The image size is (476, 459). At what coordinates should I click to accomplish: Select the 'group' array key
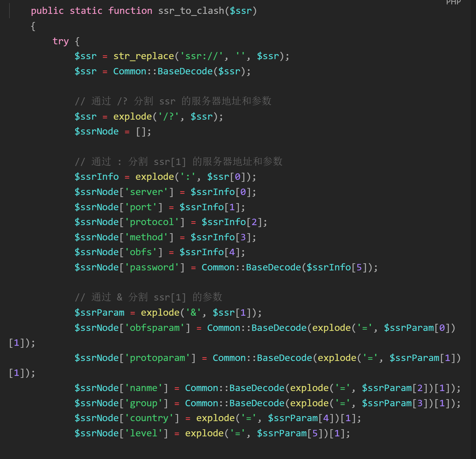[144, 403]
